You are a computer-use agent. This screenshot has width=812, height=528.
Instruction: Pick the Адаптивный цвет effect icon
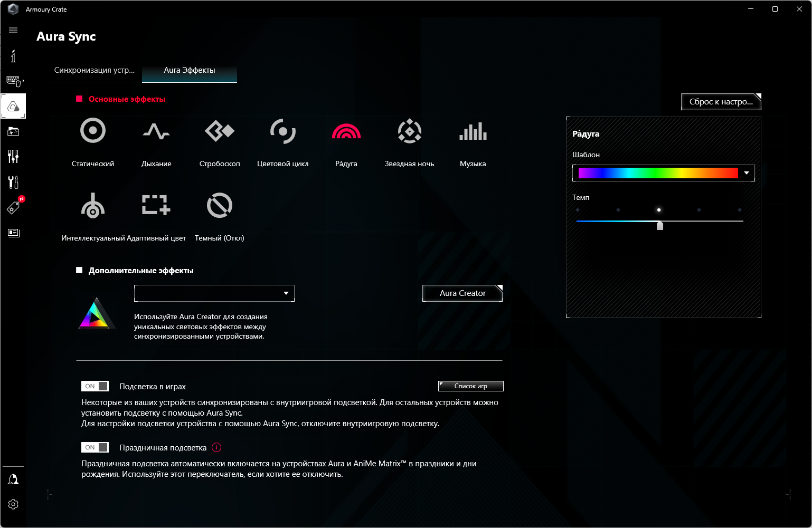(x=156, y=205)
